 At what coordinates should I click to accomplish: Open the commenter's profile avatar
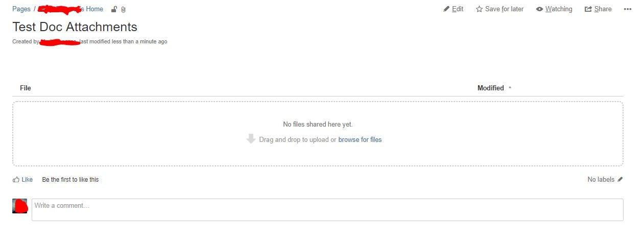pos(19,206)
